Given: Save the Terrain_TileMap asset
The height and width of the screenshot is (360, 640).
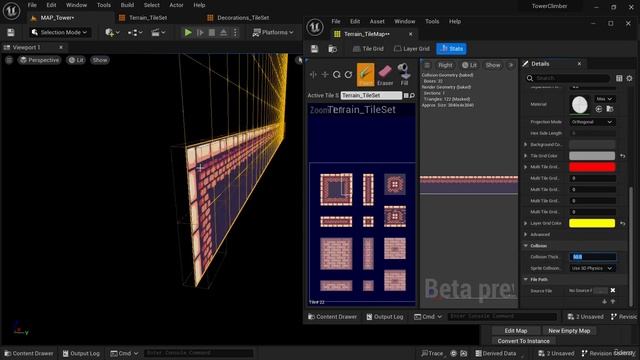Looking at the screenshot, I should (x=314, y=49).
